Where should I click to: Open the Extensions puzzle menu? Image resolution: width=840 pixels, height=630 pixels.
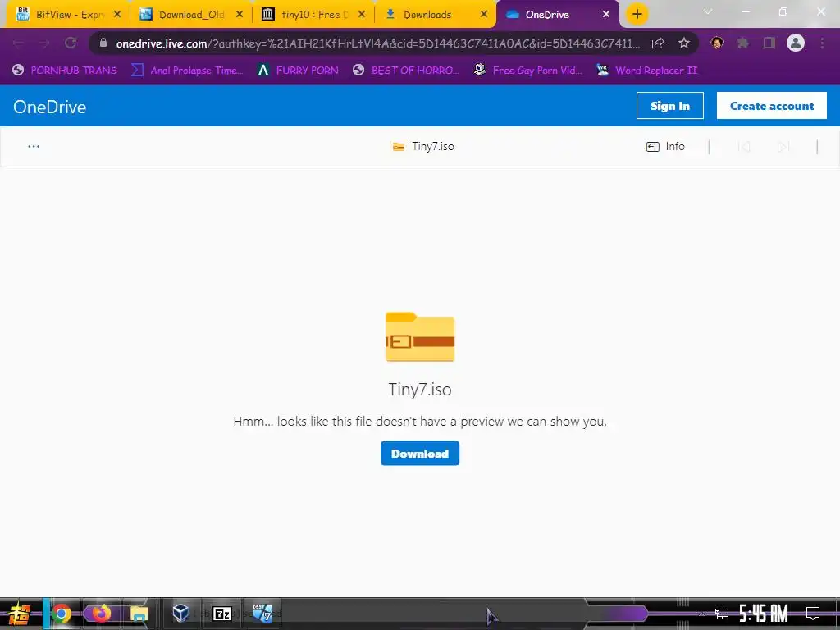(x=742, y=43)
